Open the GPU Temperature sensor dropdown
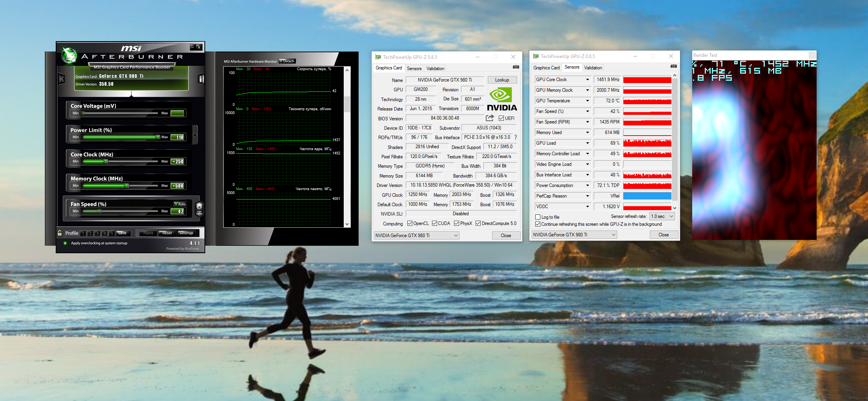Image resolution: width=868 pixels, height=401 pixels. click(x=587, y=101)
